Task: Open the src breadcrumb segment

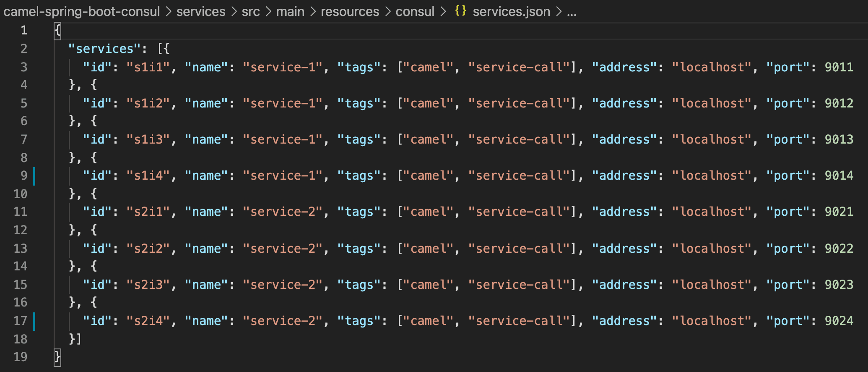Action: (250, 11)
